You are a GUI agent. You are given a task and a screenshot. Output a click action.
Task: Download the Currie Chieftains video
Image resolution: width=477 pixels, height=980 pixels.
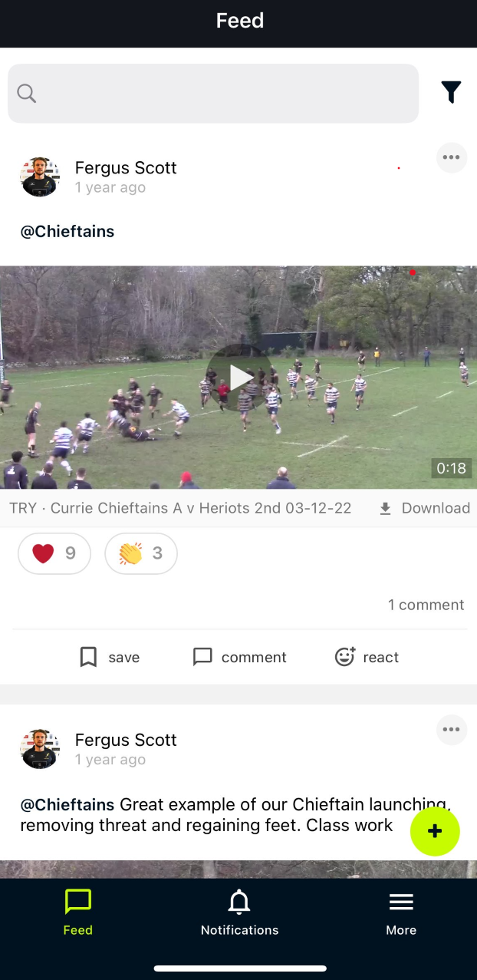pyautogui.click(x=424, y=508)
